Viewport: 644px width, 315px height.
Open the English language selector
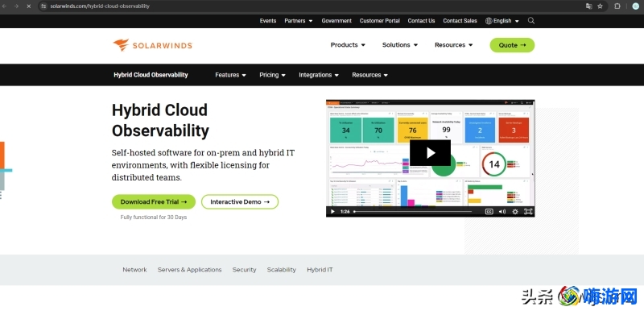pos(502,21)
